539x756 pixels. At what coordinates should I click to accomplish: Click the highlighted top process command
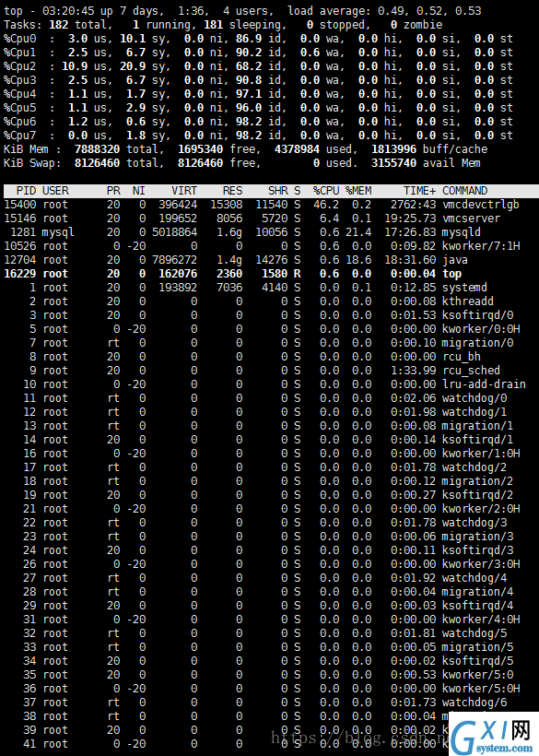pos(451,274)
